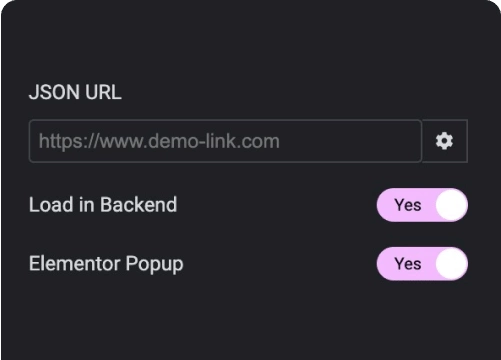Image resolution: width=501 pixels, height=360 pixels.
Task: Open the JSON URL link options gear
Action: [x=445, y=141]
